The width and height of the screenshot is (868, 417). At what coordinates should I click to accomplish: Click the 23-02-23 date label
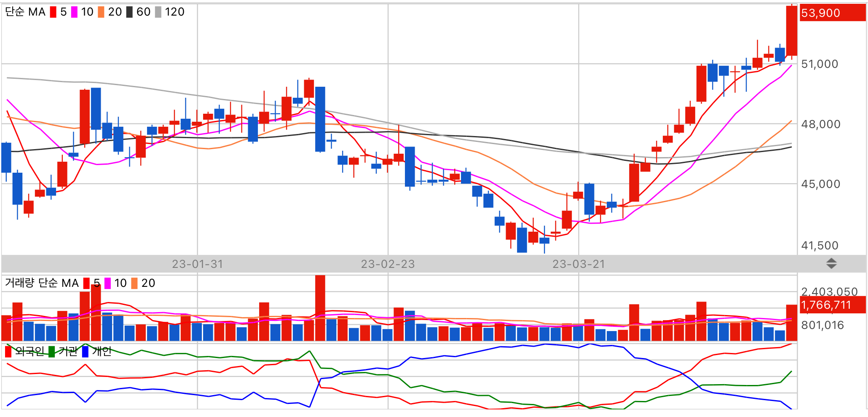(x=388, y=264)
